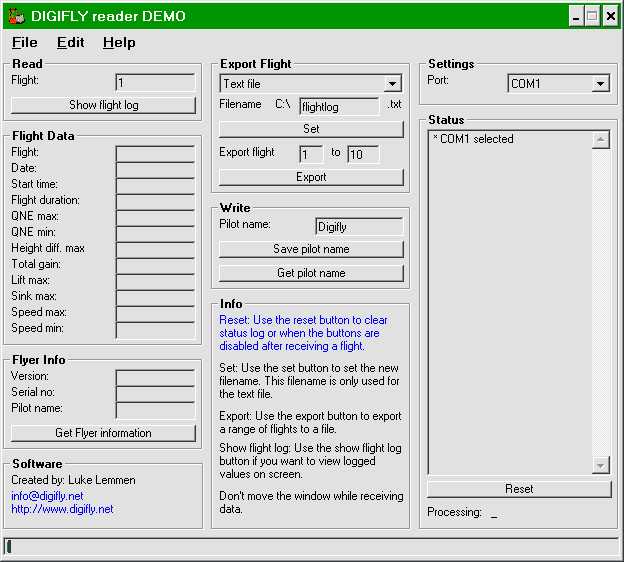This screenshot has height=562, width=624.
Task: Click the 'Created by: Luke Lemmen' text
Action: pyautogui.click(x=73, y=480)
